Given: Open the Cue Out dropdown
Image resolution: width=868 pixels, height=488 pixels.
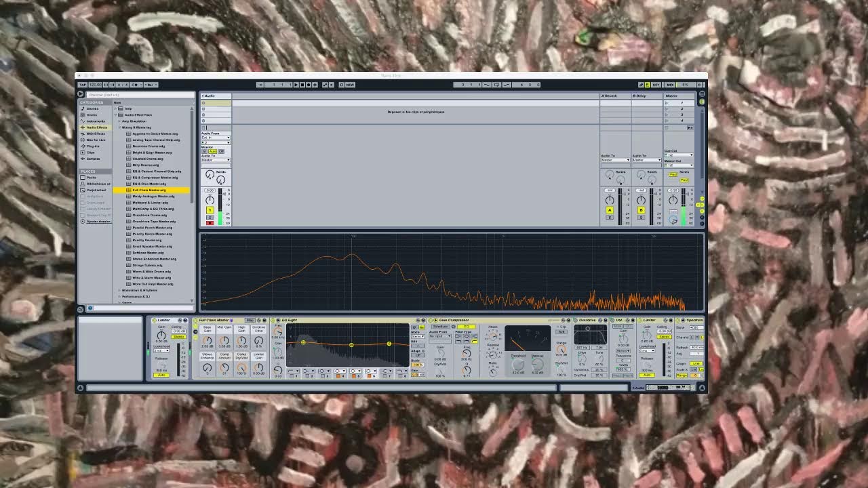Looking at the screenshot, I should [x=679, y=155].
